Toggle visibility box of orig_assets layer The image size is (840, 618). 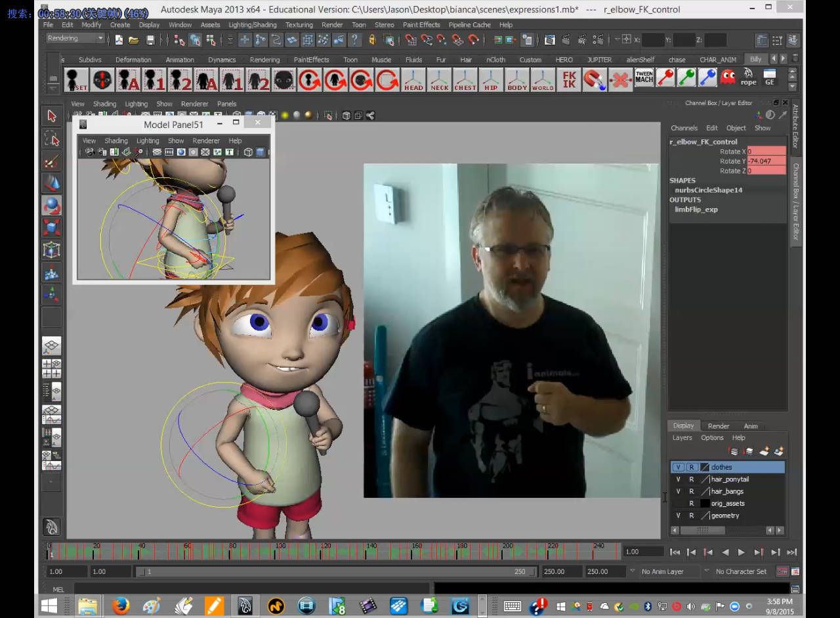point(679,504)
